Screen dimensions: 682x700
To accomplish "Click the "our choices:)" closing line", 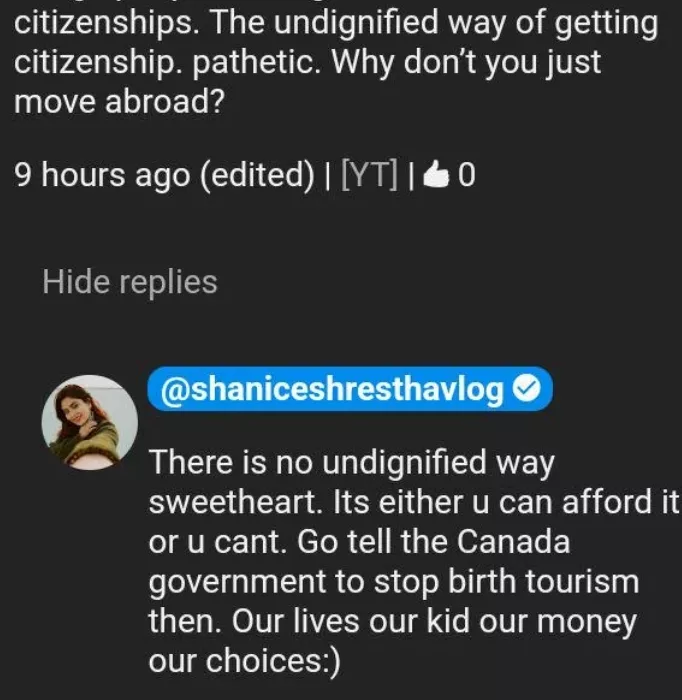I will pyautogui.click(x=243, y=660).
